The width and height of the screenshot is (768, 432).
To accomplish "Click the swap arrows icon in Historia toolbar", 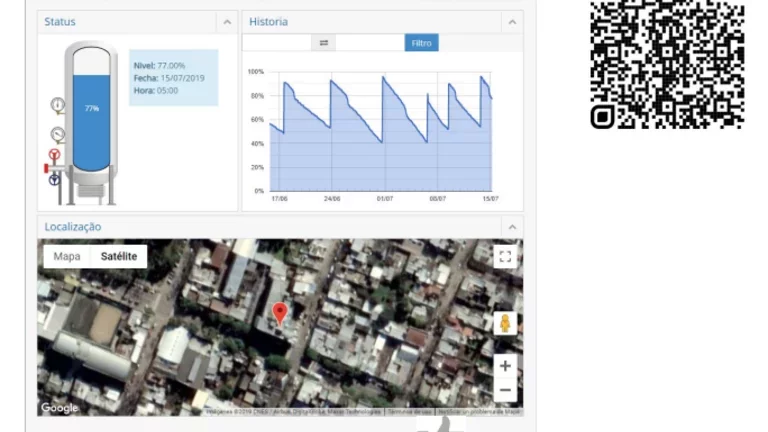I will (324, 43).
